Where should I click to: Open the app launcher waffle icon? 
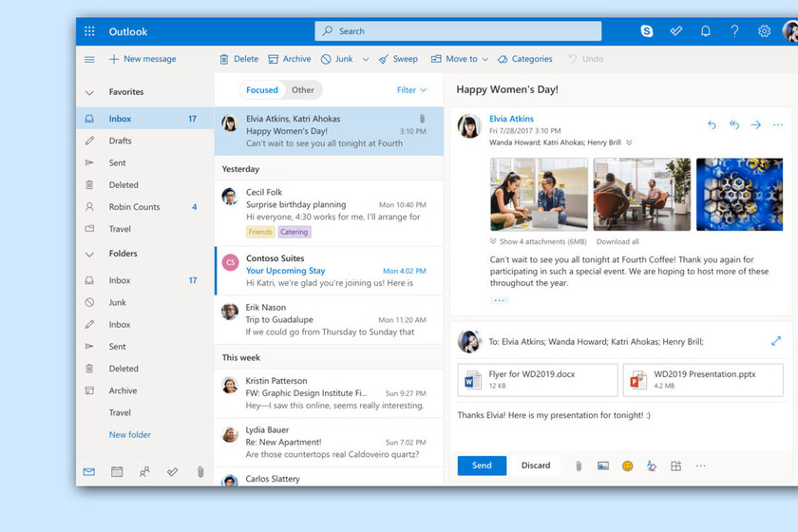tap(89, 31)
